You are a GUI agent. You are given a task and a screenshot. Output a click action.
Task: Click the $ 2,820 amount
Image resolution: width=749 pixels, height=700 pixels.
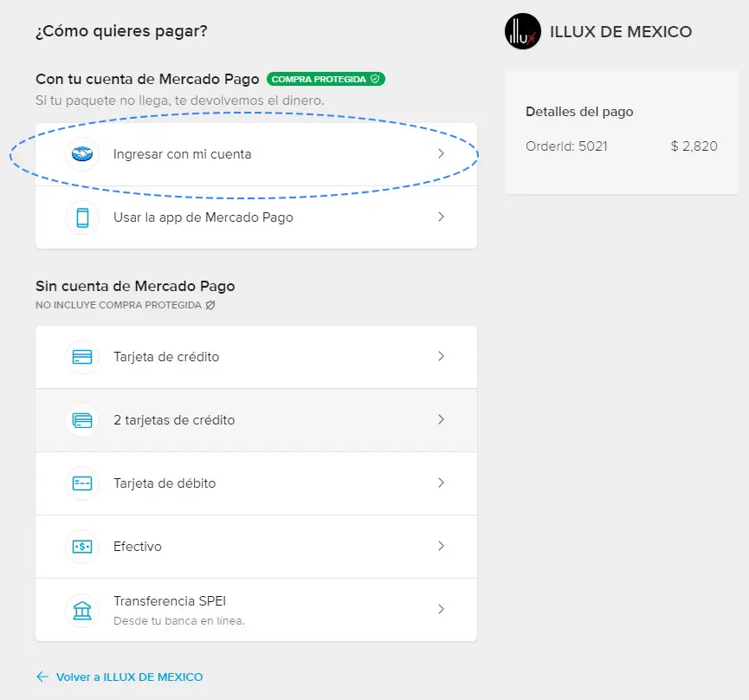(694, 146)
